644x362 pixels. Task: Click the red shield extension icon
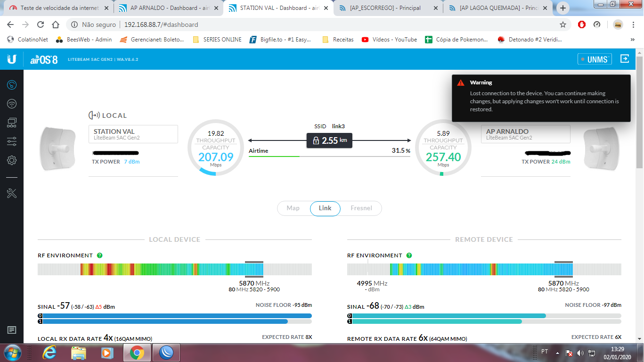pyautogui.click(x=582, y=25)
